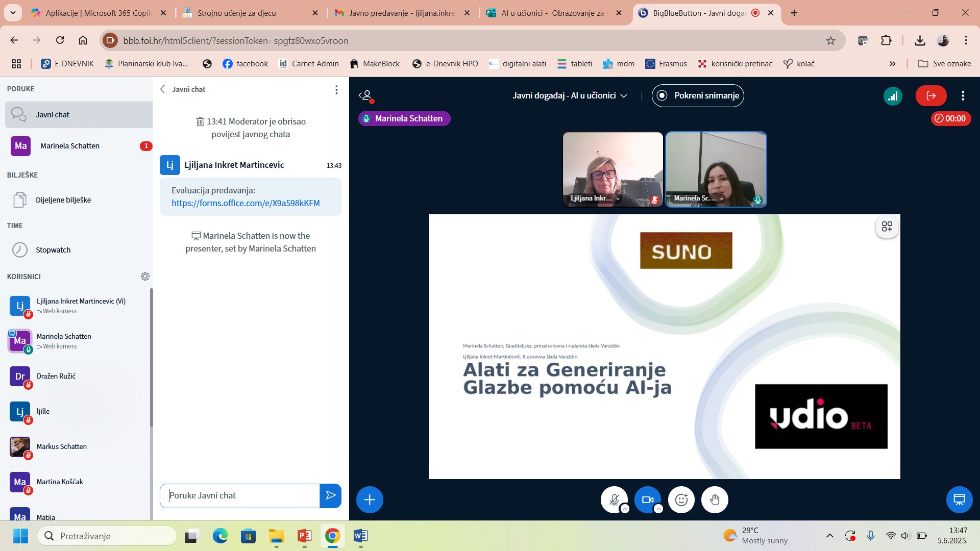Screen dimensions: 980x551
Task: Click the taskbar Pretraživanje search box
Action: coord(107,536)
